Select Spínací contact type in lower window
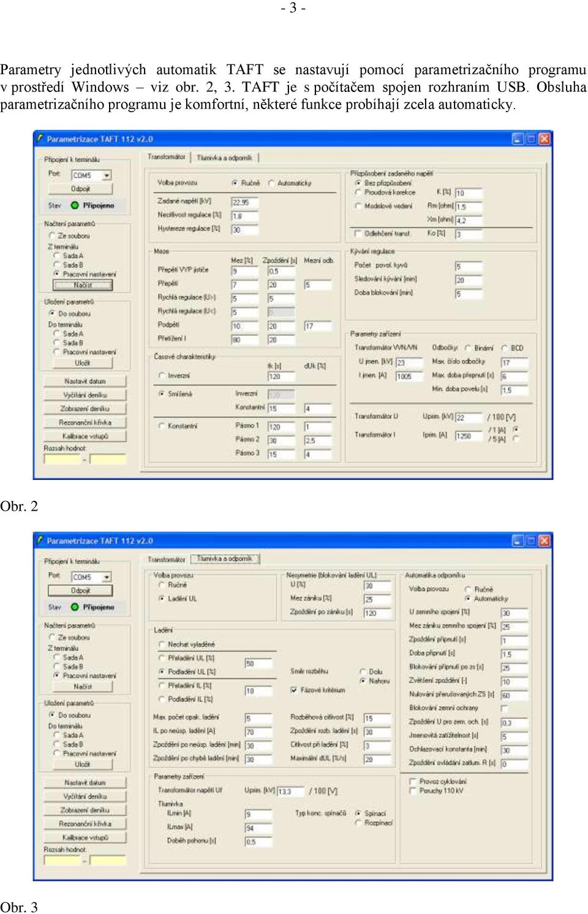 [x=358, y=813]
